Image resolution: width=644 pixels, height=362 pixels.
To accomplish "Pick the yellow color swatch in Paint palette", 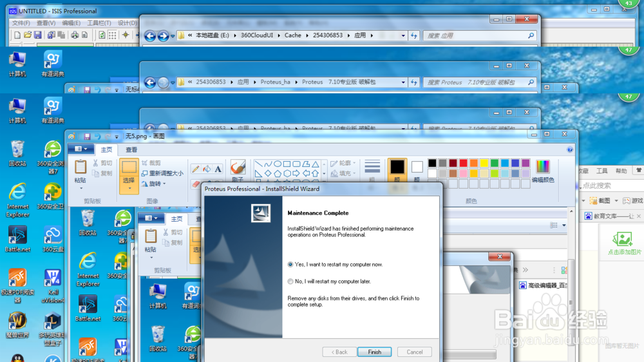I will point(484,163).
